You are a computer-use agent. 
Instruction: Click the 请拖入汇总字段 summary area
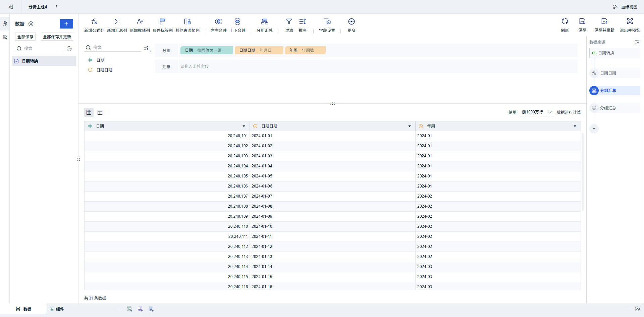(378, 66)
